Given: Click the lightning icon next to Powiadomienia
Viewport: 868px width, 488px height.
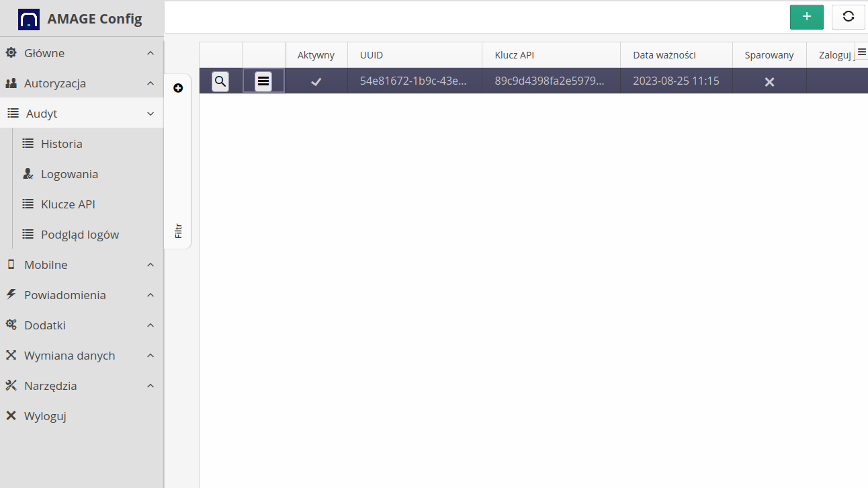Looking at the screenshot, I should 10,294.
